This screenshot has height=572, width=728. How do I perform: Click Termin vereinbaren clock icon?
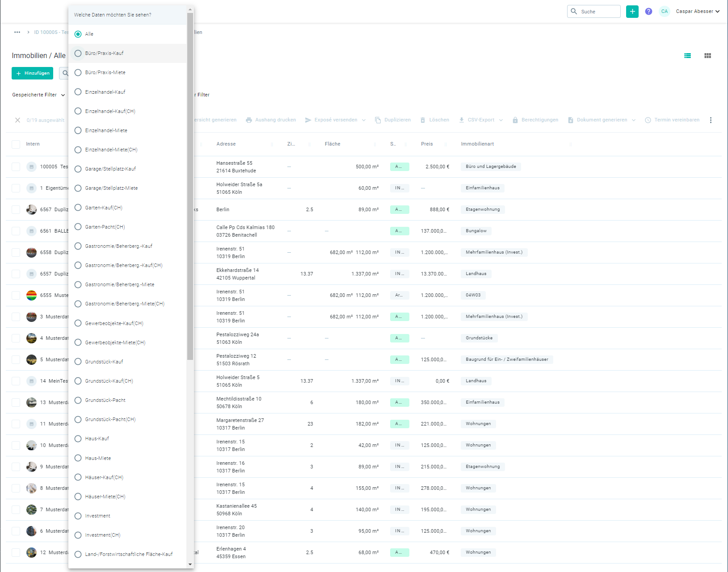click(x=648, y=120)
